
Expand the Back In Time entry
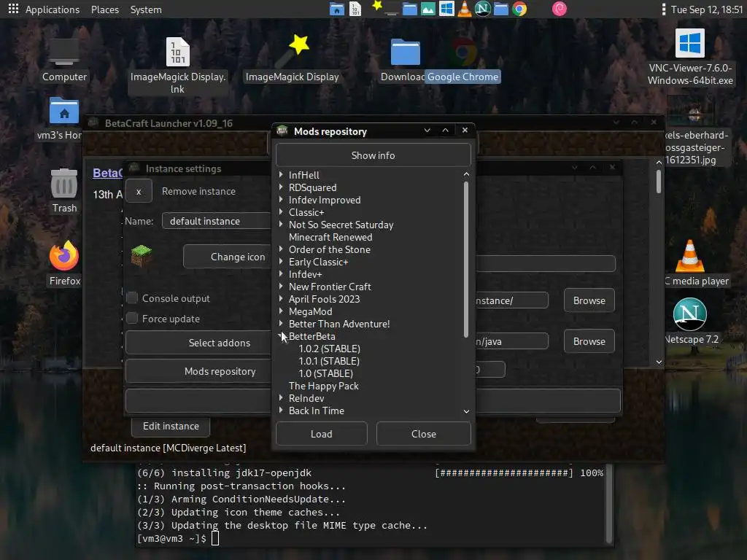(281, 410)
